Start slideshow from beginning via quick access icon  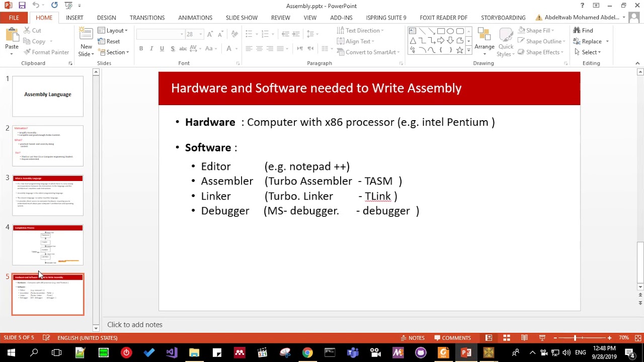pos(68,6)
